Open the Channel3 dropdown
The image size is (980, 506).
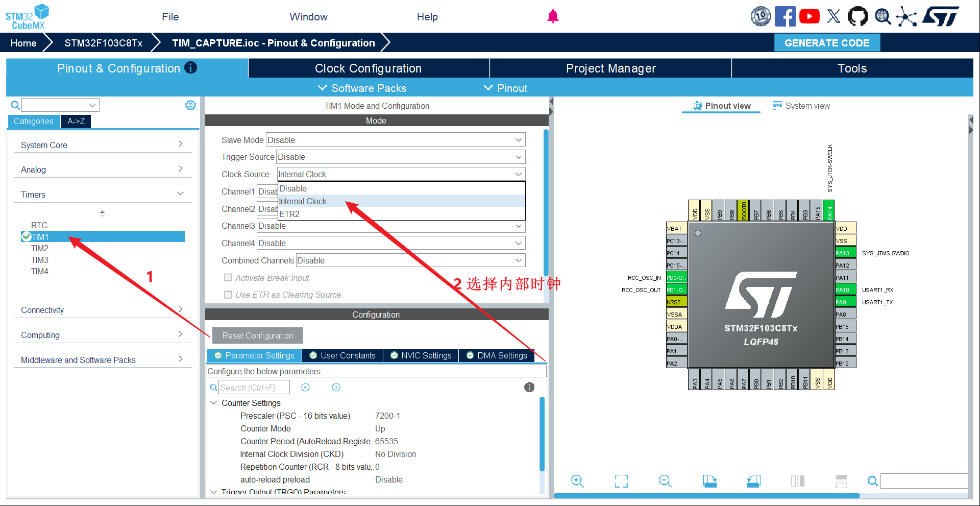(391, 226)
